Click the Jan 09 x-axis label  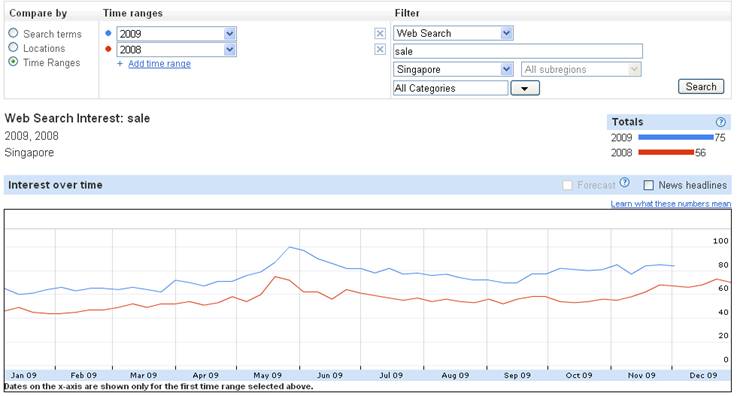pyautogui.click(x=24, y=375)
